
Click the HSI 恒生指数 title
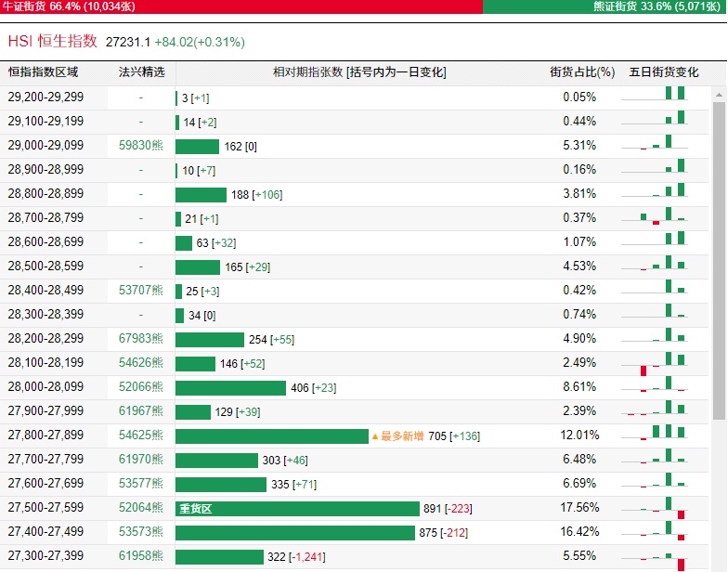52,41
